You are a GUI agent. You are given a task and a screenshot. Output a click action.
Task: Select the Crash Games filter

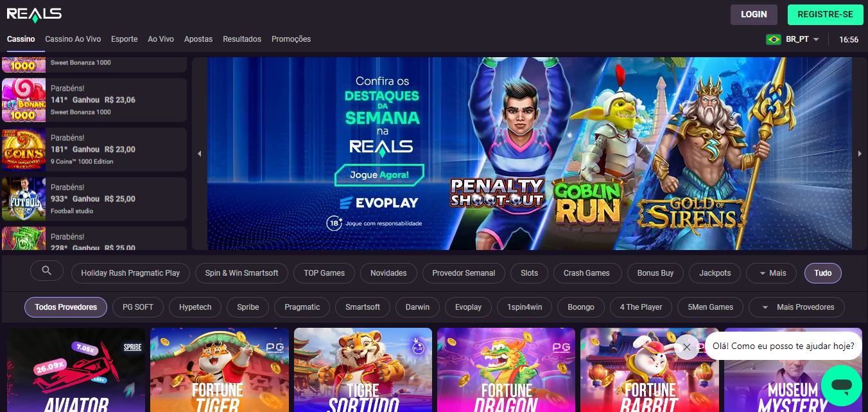pyautogui.click(x=587, y=273)
